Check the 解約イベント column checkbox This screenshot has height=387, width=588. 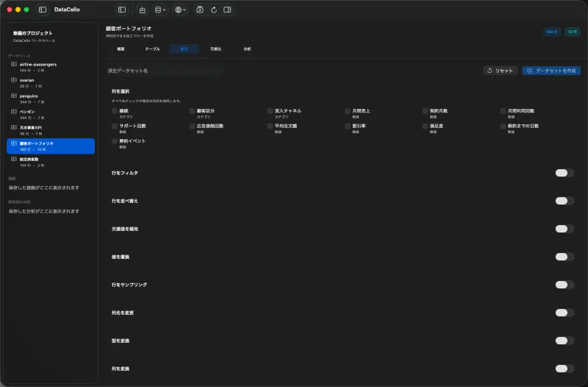(x=115, y=141)
